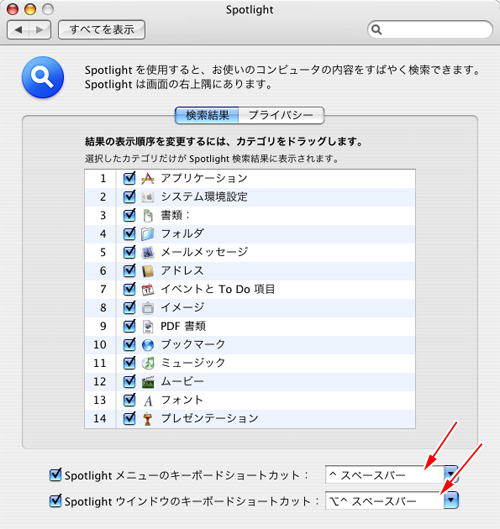Select the フォルダ row text
The image size is (500, 529).
click(x=182, y=233)
